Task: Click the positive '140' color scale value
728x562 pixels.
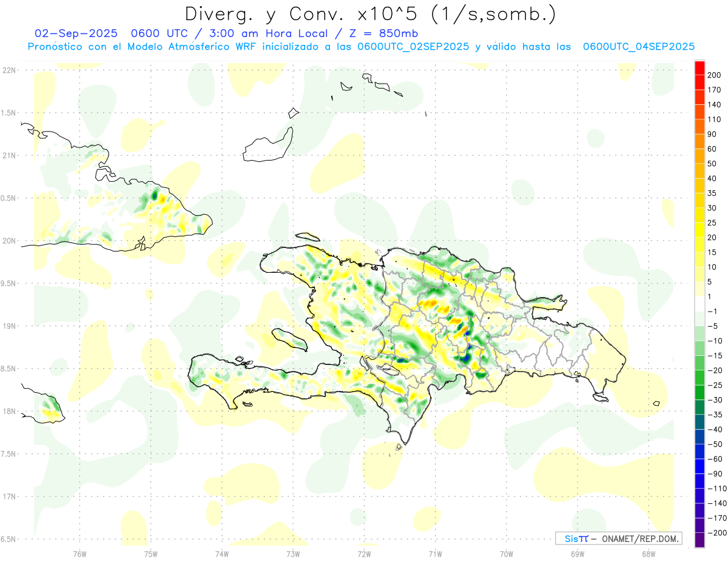Action: (x=714, y=104)
